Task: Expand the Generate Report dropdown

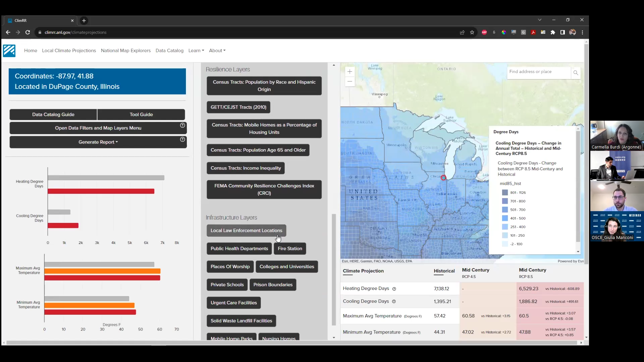Action: 98,142
